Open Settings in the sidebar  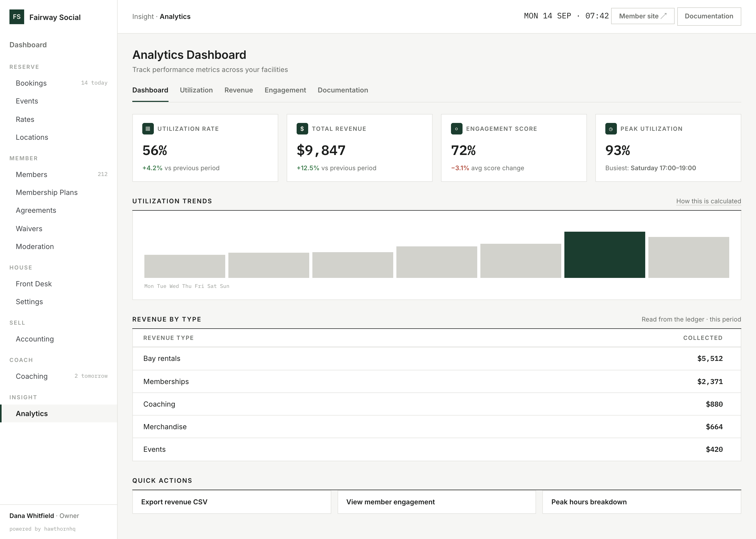58,302
